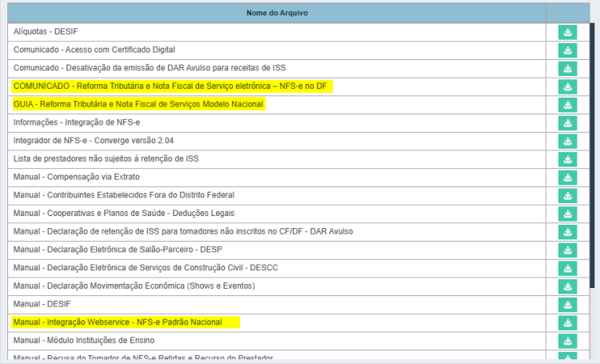Click the 'Nome do Arquivo' column header
This screenshot has height=364, width=600.
[x=277, y=13]
